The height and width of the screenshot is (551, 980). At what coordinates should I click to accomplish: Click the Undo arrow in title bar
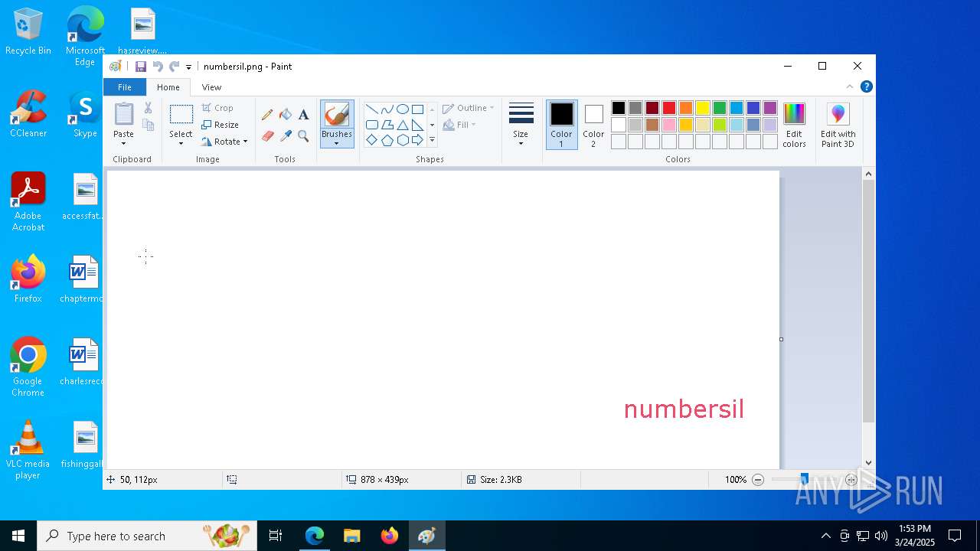point(158,67)
